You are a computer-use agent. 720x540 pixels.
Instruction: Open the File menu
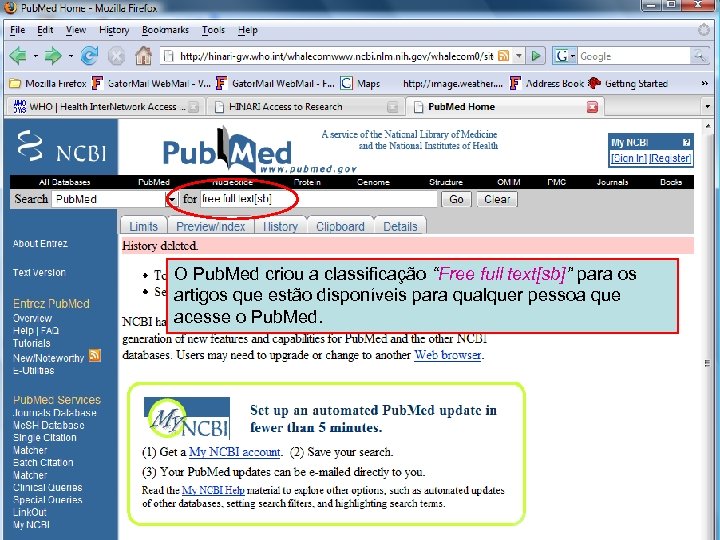17,30
